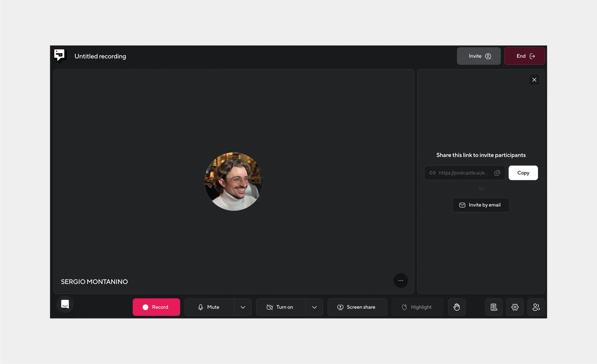This screenshot has height=364, width=597.
Task: Choose Invite by email
Action: pos(481,205)
